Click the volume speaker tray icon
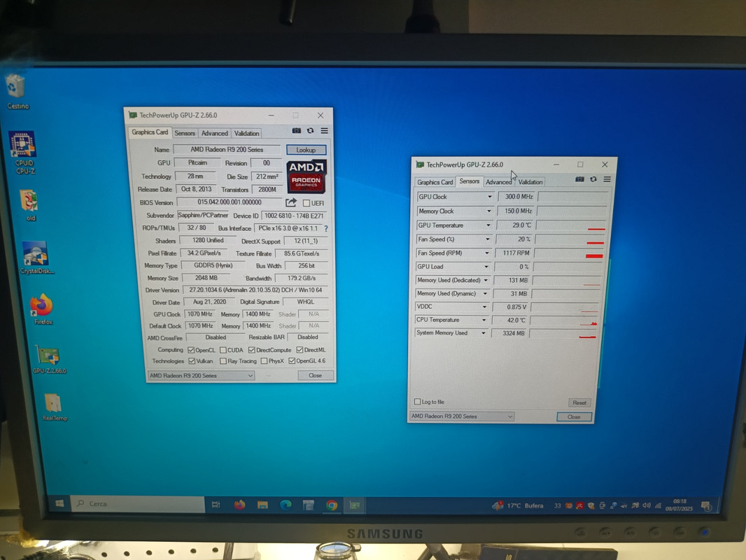The width and height of the screenshot is (746, 560). click(647, 505)
